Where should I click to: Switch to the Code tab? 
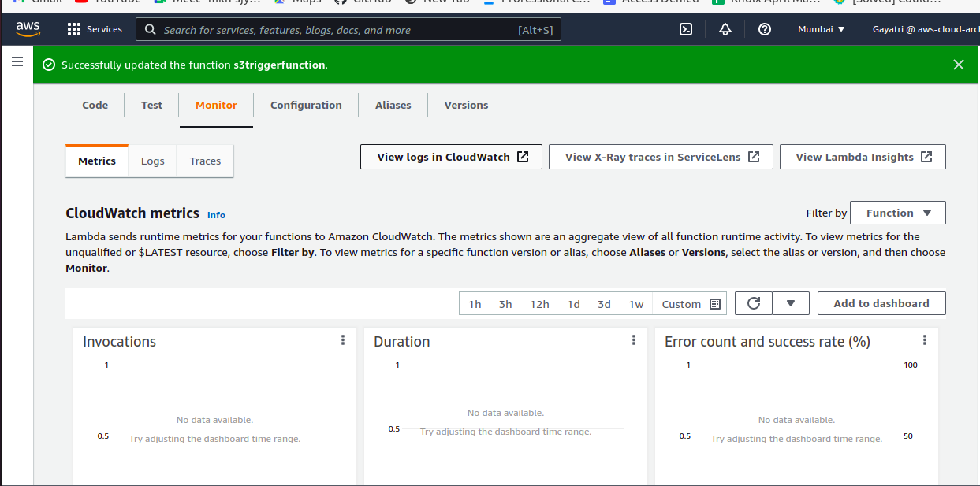(x=95, y=105)
